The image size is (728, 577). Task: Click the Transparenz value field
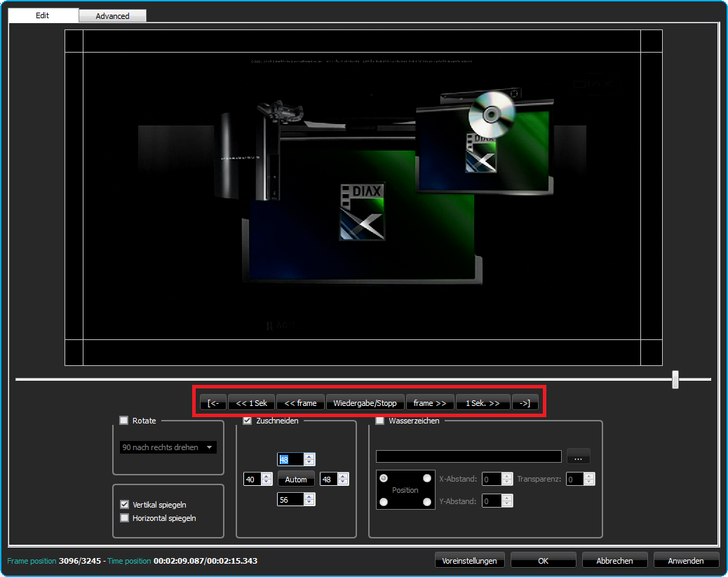point(575,479)
